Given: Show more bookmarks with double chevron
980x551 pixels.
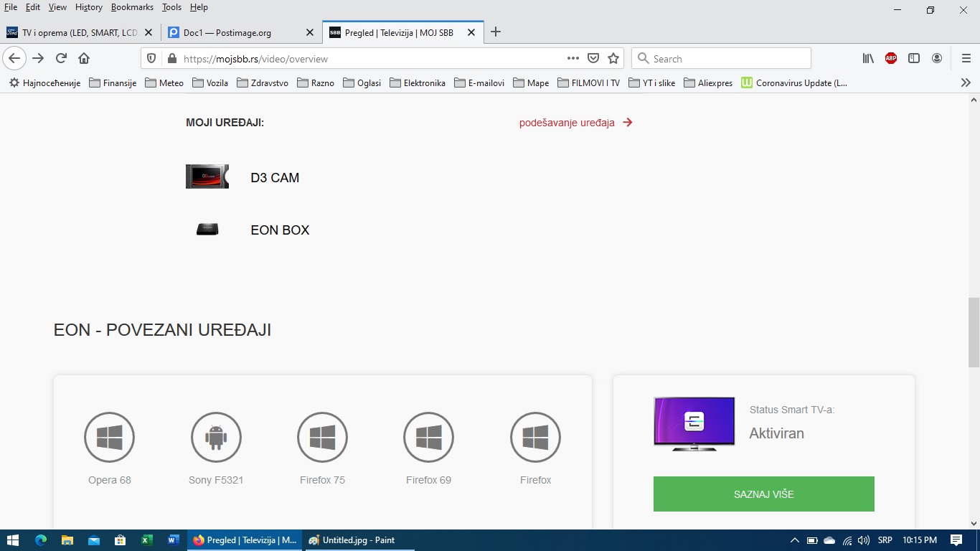Looking at the screenshot, I should (966, 83).
